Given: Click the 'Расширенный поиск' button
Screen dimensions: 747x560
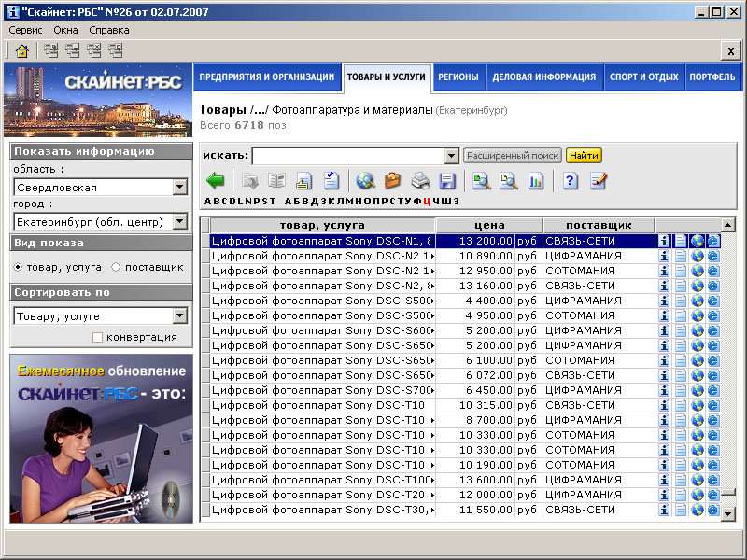Looking at the screenshot, I should coord(513,156).
